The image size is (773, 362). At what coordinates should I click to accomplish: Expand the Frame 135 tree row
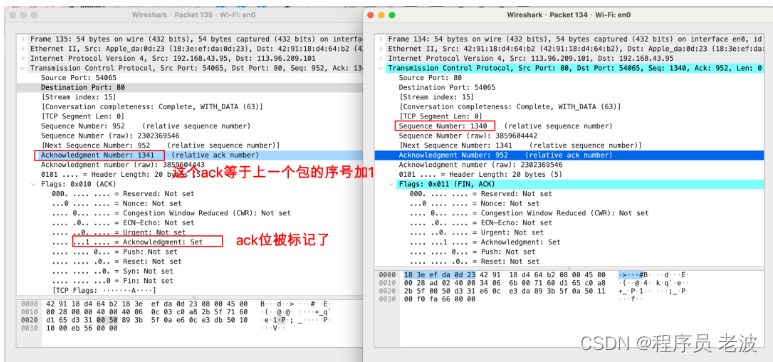click(24, 39)
